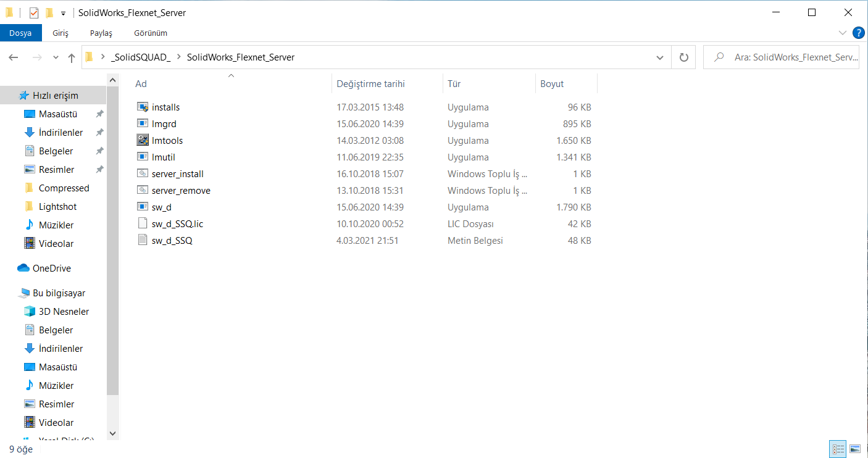Image resolution: width=868 pixels, height=458 pixels.
Task: Open Recent locations dropdown arrow
Action: [x=56, y=57]
